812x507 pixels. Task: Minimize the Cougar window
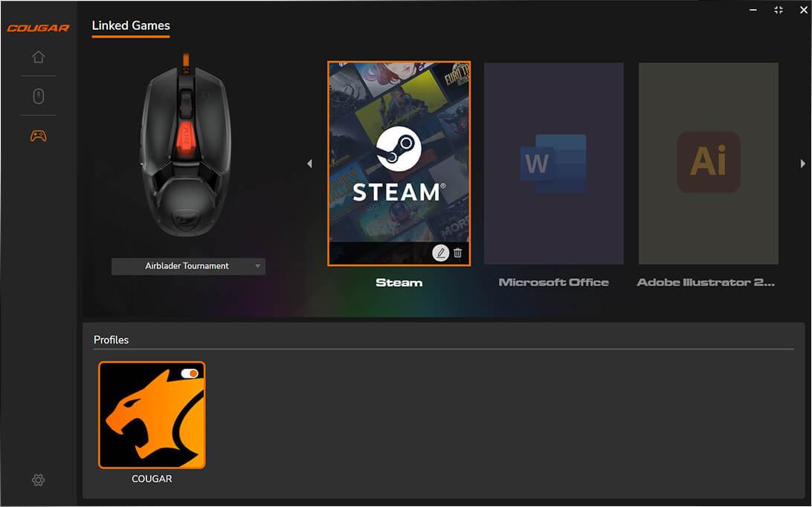point(753,10)
